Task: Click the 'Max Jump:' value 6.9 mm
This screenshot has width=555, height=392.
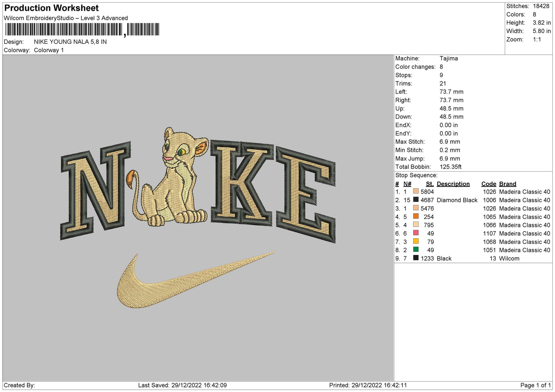Action: [450, 159]
